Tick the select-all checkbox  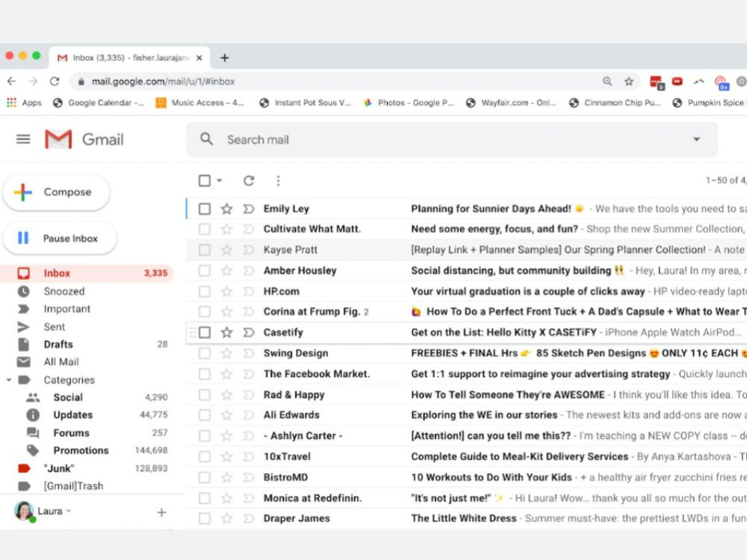pyautogui.click(x=205, y=181)
